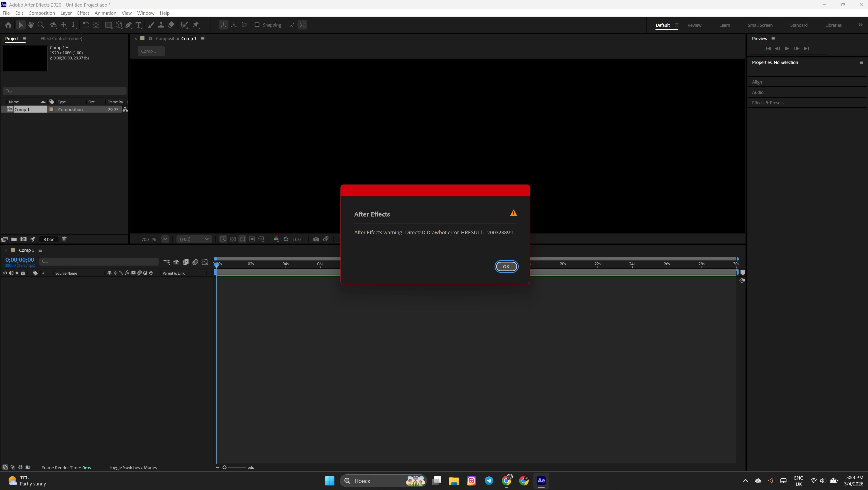
Task: Select the Puppet Pin tool
Action: 196,25
